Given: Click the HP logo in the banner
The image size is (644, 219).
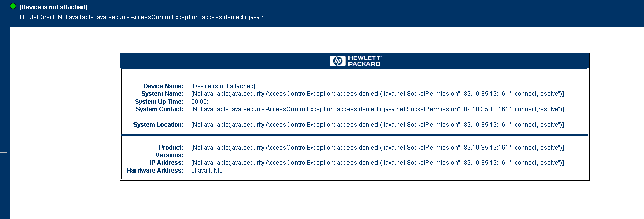Looking at the screenshot, I should pyautogui.click(x=337, y=61).
